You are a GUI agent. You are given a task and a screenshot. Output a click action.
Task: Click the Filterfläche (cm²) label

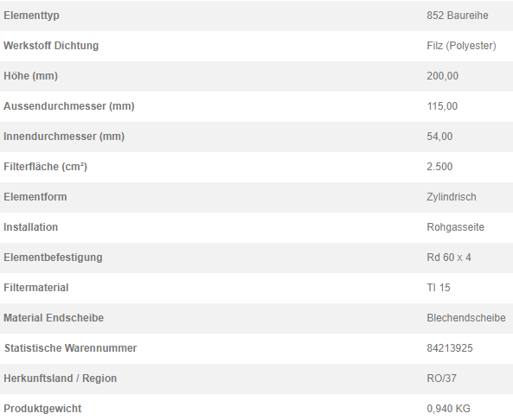(46, 167)
